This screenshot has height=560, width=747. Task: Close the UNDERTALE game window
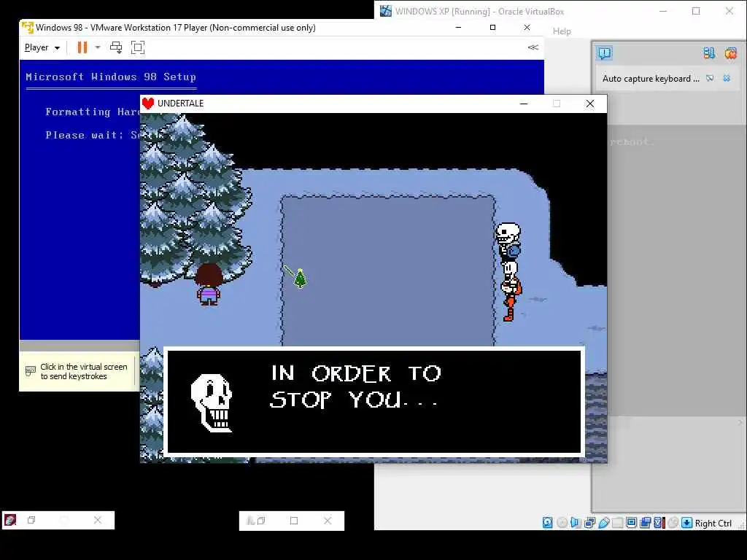coord(589,104)
